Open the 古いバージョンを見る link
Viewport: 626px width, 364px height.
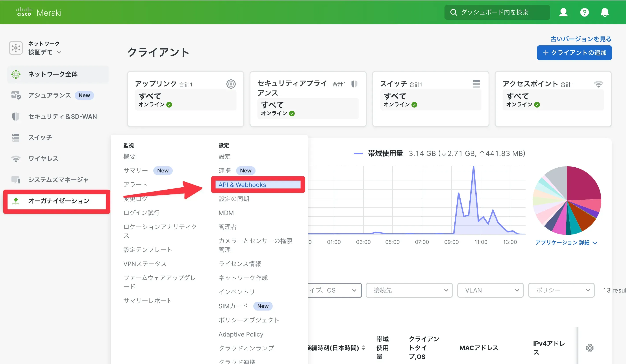click(580, 39)
